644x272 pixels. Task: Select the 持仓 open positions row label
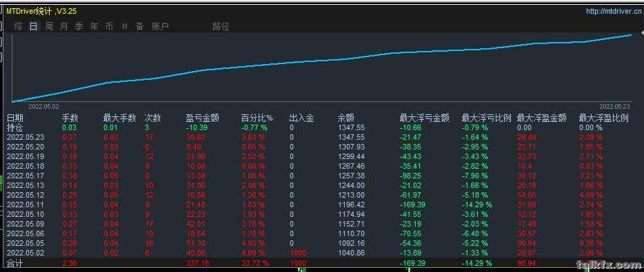[15, 127]
